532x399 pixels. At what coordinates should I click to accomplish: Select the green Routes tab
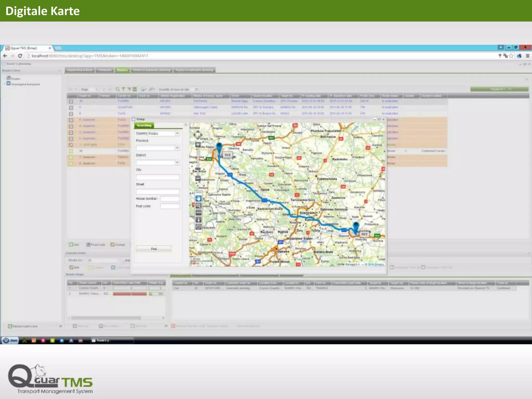coord(122,70)
